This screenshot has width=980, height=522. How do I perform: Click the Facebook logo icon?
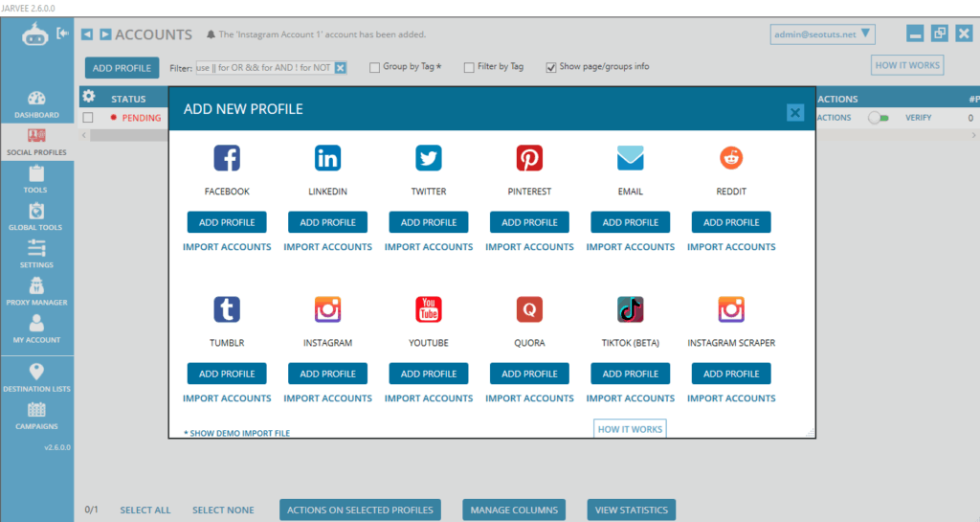[227, 158]
